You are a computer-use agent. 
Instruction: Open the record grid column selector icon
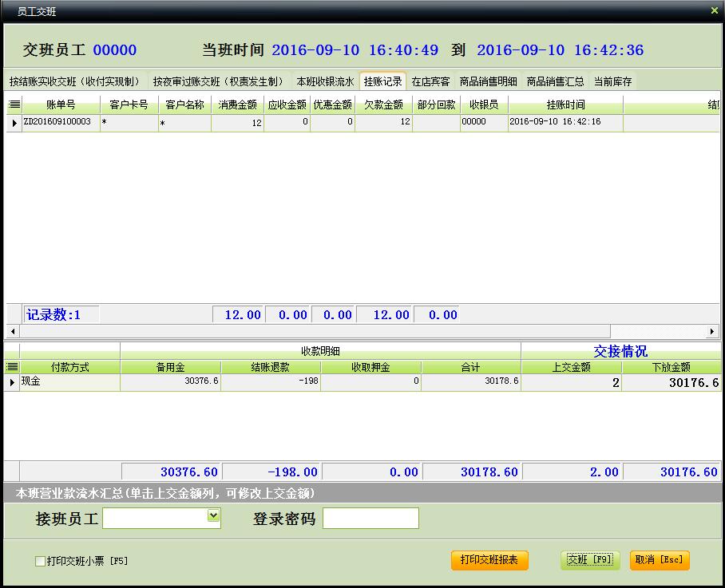click(x=14, y=105)
